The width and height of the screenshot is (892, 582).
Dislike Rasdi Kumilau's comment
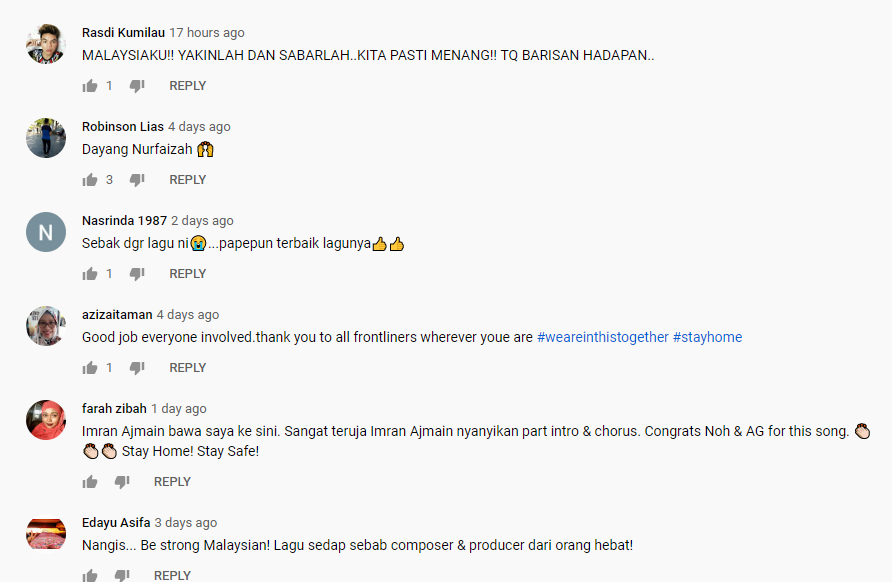coord(137,86)
